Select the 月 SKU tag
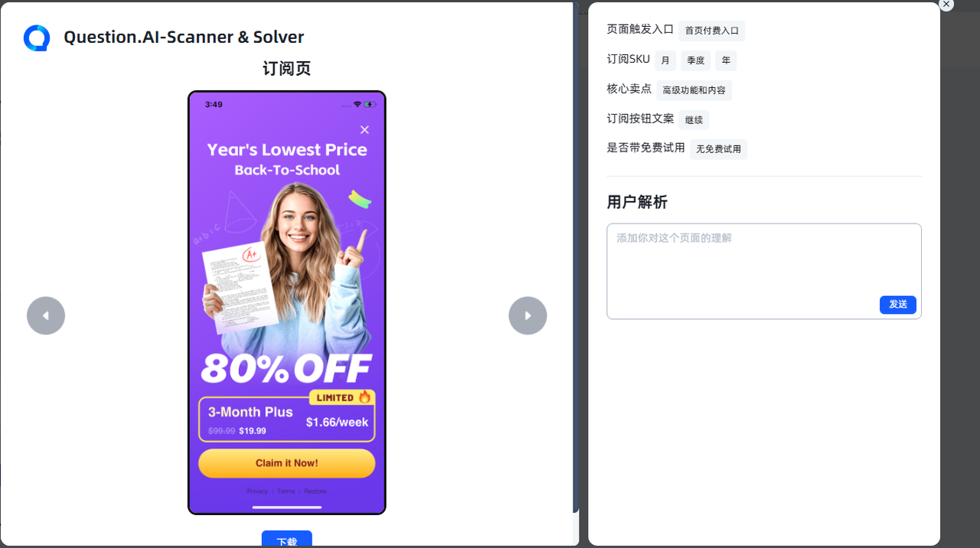The height and width of the screenshot is (548, 980). 665,60
